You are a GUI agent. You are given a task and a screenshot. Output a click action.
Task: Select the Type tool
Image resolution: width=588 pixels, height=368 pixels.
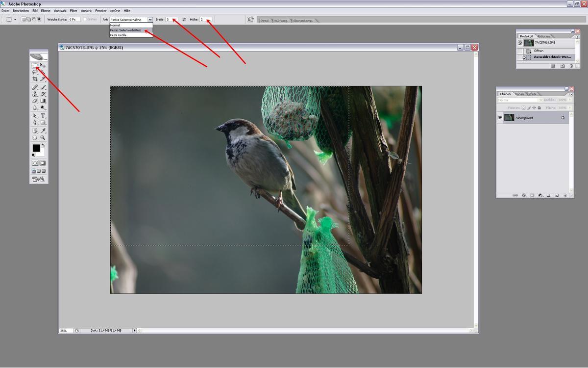point(43,116)
